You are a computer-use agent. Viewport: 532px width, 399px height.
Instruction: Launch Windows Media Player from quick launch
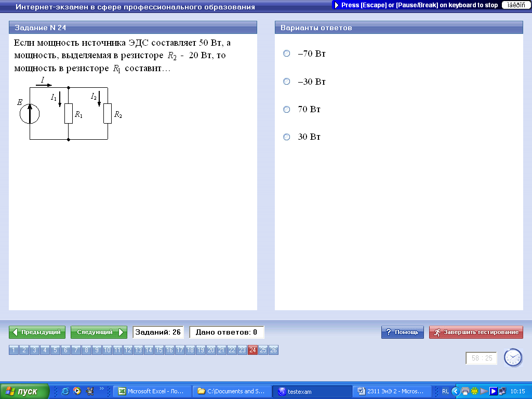[77, 391]
